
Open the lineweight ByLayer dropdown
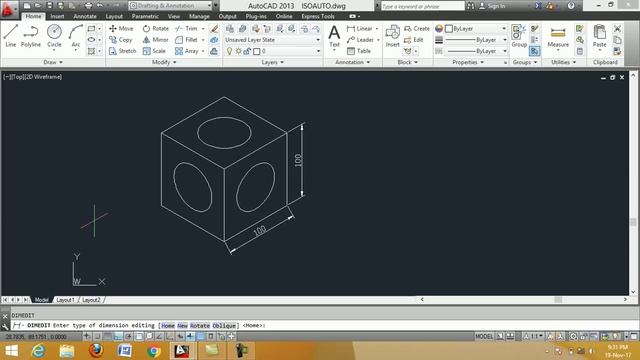pyautogui.click(x=476, y=40)
